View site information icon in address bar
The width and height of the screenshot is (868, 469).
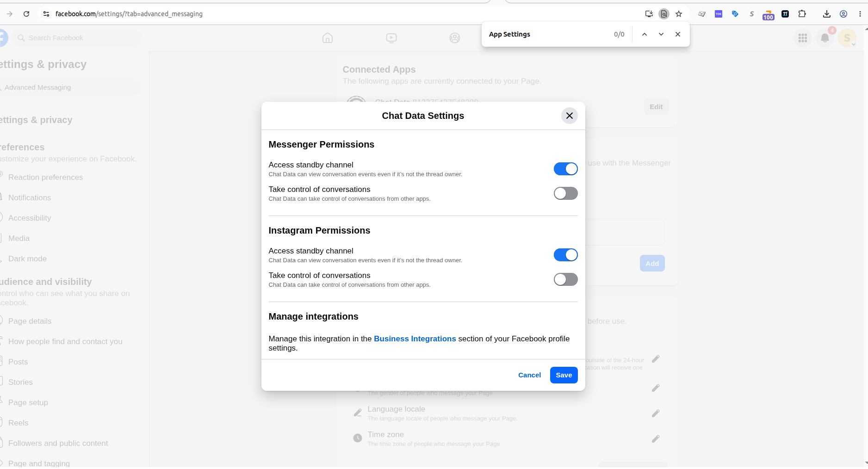(46, 14)
